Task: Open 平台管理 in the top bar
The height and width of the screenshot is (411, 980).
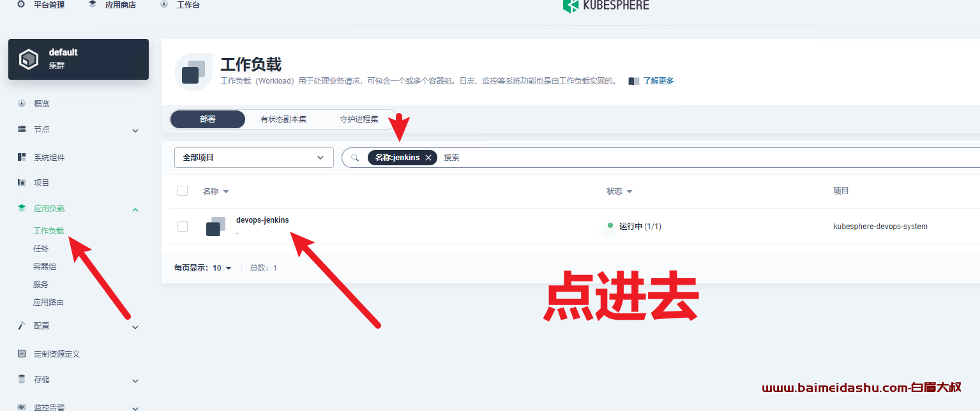Action: pyautogui.click(x=49, y=4)
